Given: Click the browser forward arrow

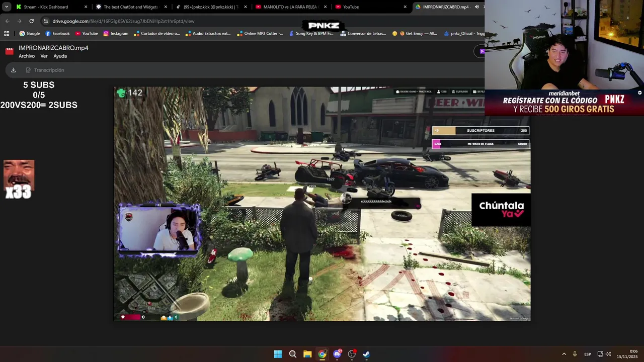Looking at the screenshot, I should pos(19,21).
